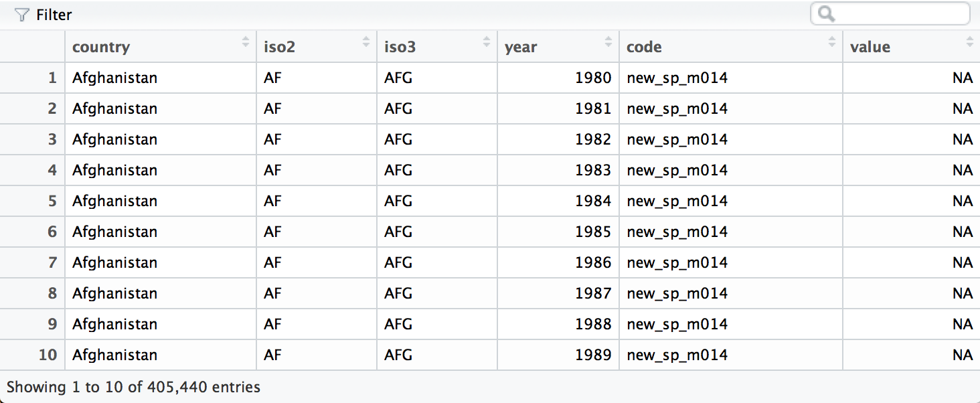Open the Filter option
This screenshot has height=403, width=980.
(54, 15)
